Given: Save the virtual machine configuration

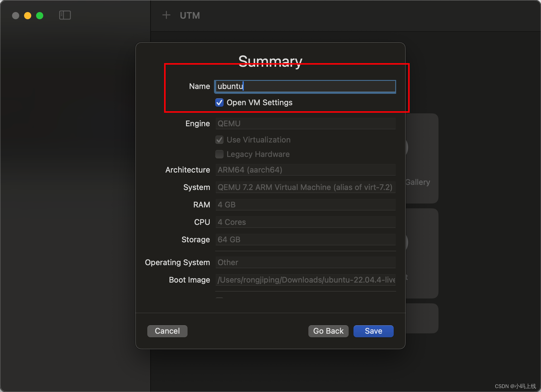Looking at the screenshot, I should (x=374, y=331).
